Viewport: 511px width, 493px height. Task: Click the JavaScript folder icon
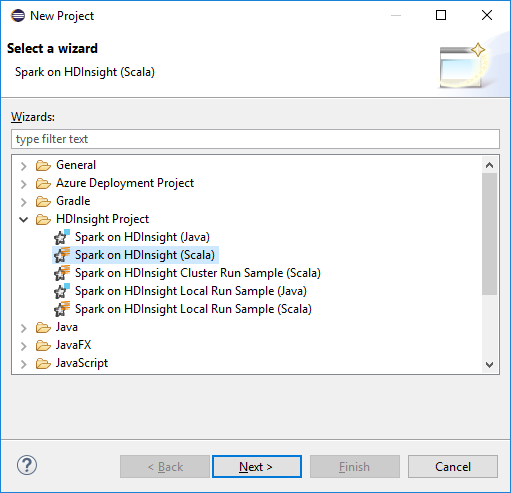(x=43, y=363)
